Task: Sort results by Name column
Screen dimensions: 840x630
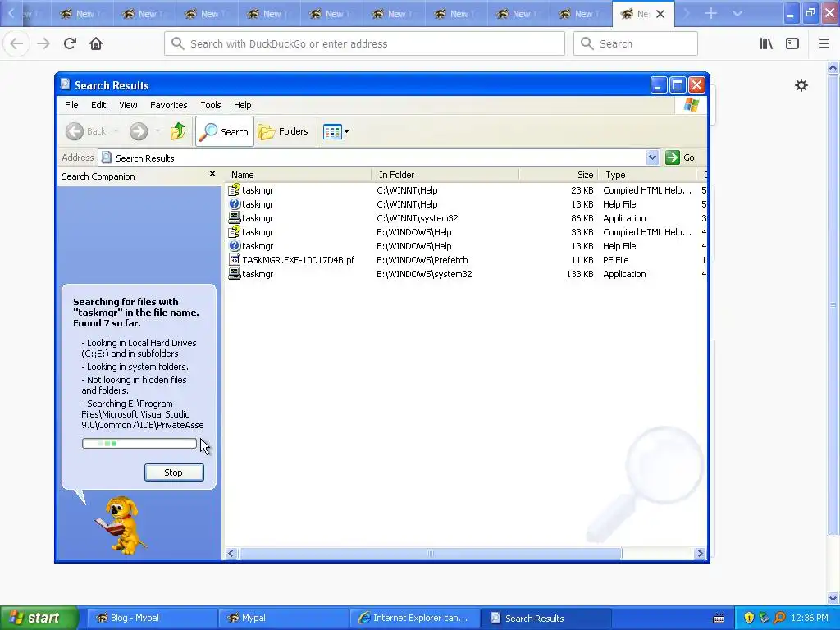Action: pyautogui.click(x=298, y=175)
